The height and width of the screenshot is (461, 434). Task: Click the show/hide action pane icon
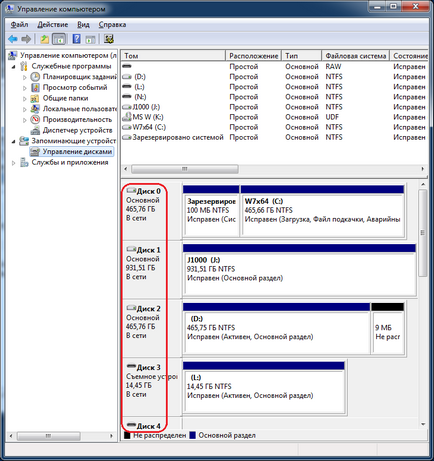[x=90, y=39]
